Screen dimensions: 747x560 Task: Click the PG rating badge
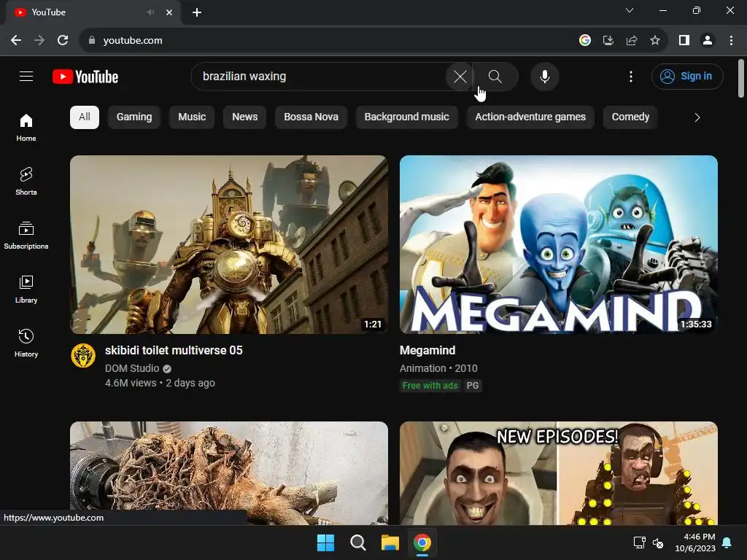coord(473,386)
